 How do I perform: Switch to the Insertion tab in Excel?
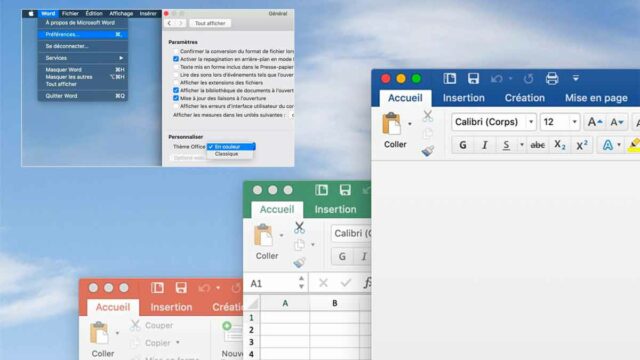coord(335,209)
